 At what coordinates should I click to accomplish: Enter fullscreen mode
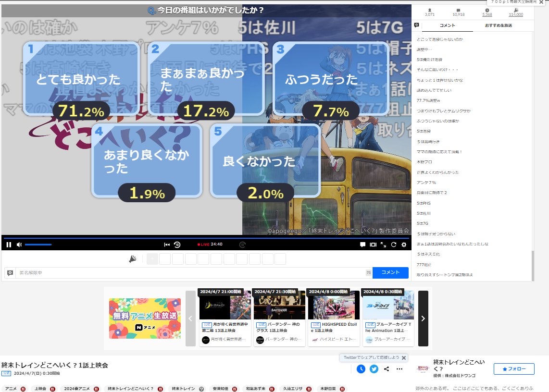point(384,245)
